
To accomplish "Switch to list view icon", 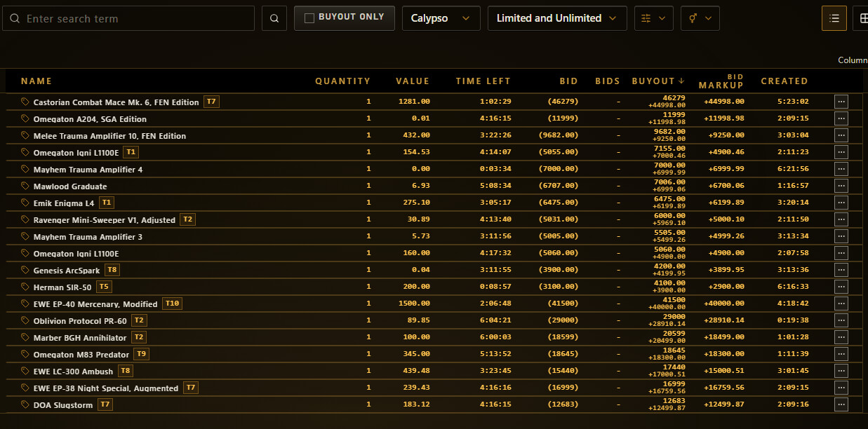I will coord(834,18).
